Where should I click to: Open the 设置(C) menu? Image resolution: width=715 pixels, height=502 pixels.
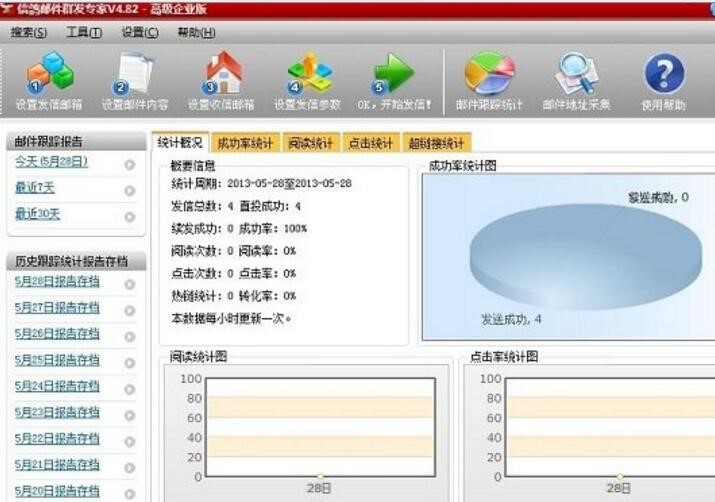point(140,32)
